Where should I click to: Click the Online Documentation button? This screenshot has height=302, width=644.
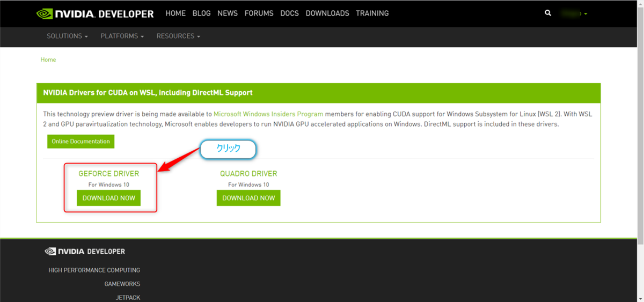(80, 142)
